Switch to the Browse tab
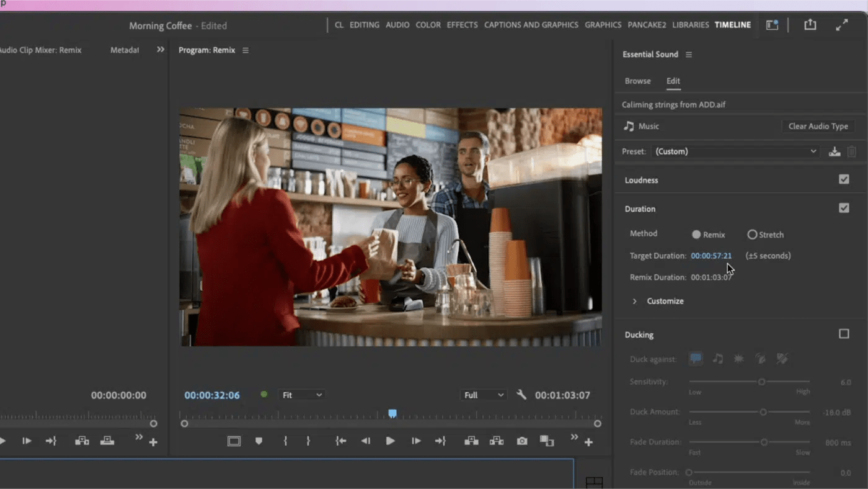This screenshot has height=489, width=868. (x=637, y=81)
